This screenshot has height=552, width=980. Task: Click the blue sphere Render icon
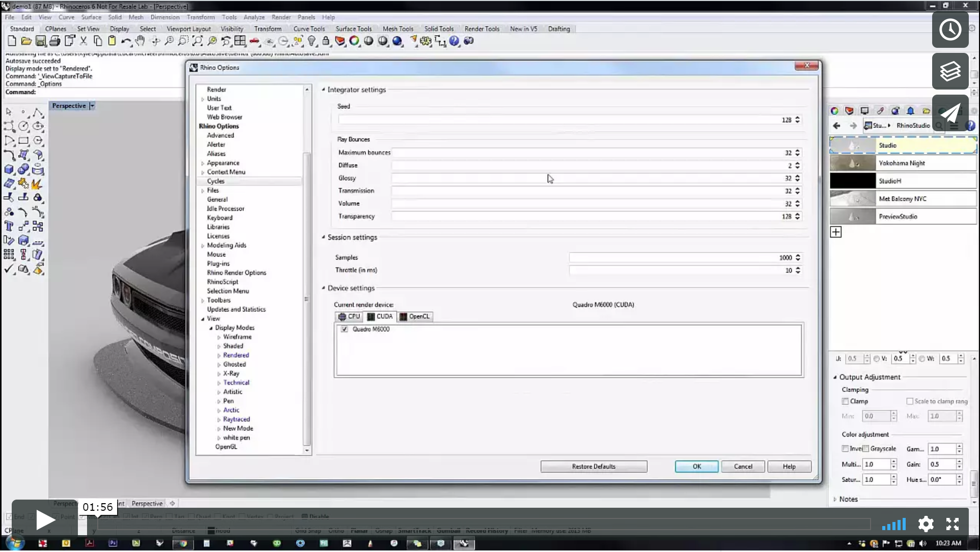click(398, 41)
